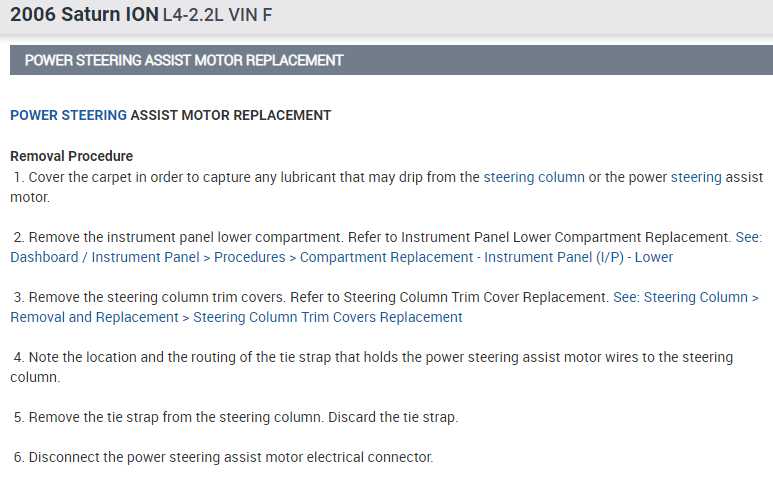Click "Compartment Replacement - Instrument Panel (I/P) - Lower"
The width and height of the screenshot is (773, 499).
[486, 257]
